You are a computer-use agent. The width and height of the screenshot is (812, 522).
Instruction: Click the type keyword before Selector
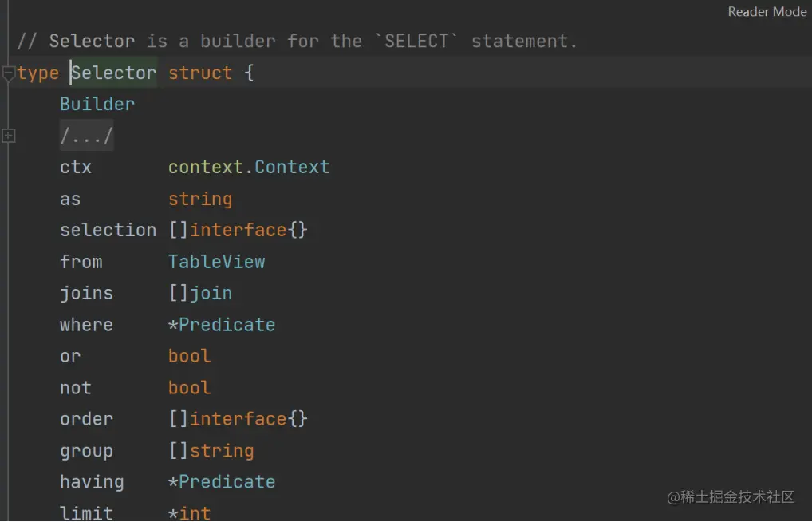(38, 73)
